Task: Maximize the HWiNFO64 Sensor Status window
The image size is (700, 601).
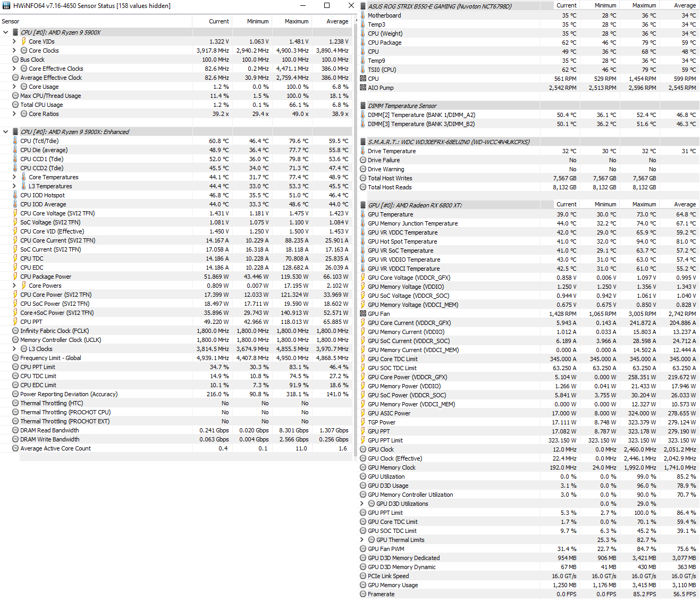Action: (x=327, y=5)
